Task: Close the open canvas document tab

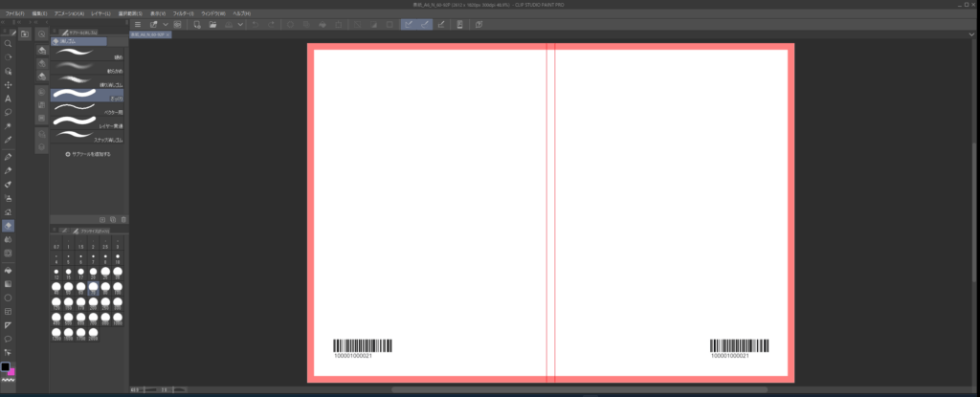Action: tap(168, 35)
